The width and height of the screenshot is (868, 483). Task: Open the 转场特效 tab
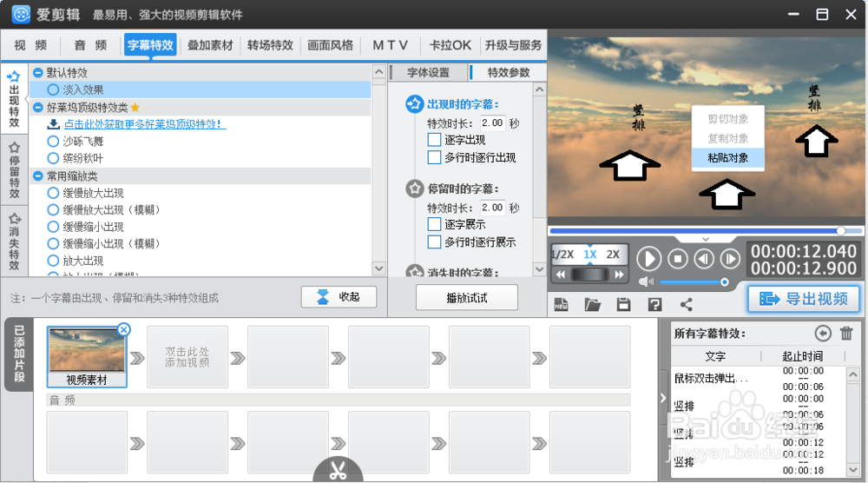click(x=270, y=45)
